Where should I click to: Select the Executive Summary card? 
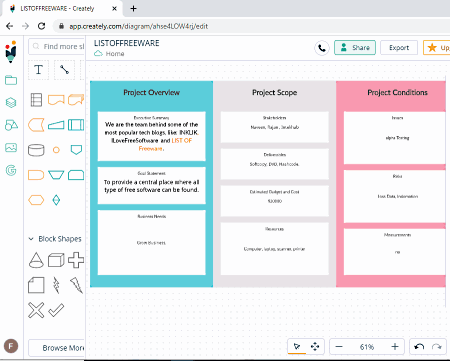(x=151, y=136)
